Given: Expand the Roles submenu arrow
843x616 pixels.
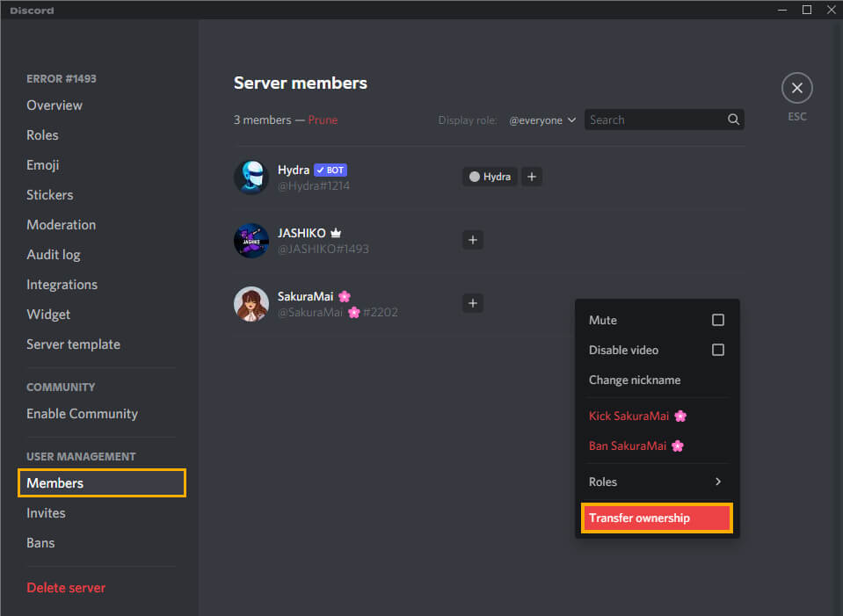Looking at the screenshot, I should point(718,482).
